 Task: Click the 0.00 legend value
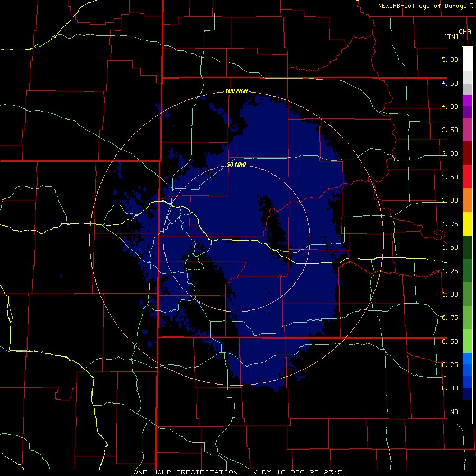[450, 388]
